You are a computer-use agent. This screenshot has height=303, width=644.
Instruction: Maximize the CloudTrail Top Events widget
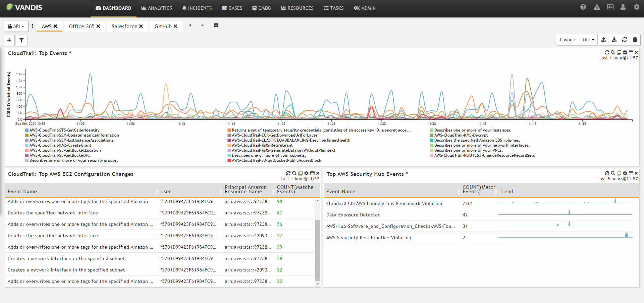[x=631, y=52]
